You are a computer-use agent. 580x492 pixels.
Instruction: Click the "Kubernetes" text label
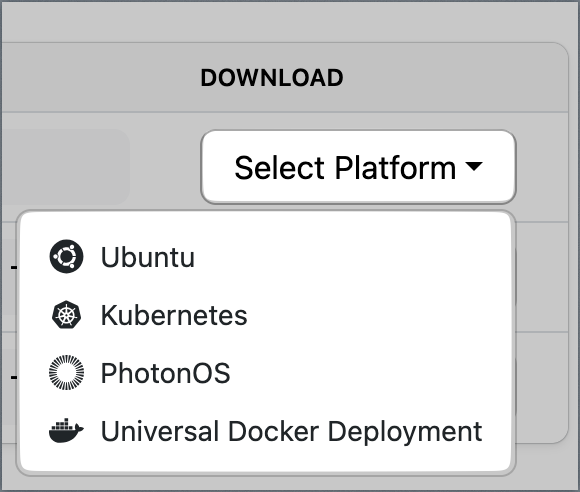click(174, 315)
